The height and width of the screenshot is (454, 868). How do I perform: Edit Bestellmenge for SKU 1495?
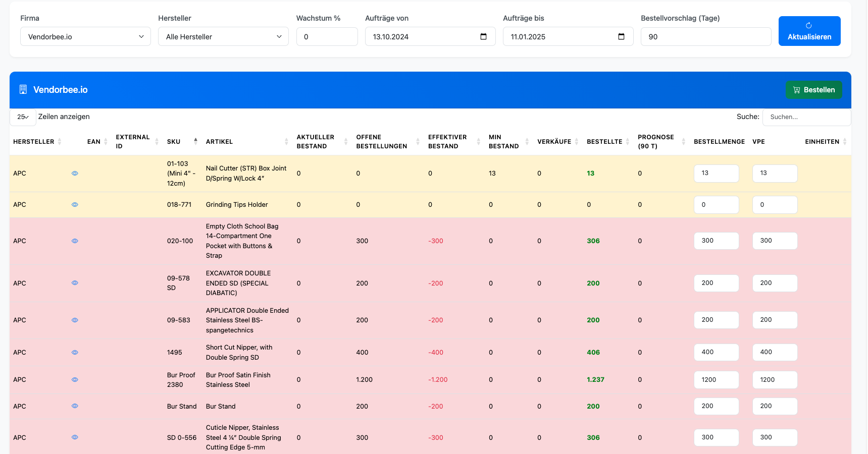tap(716, 352)
